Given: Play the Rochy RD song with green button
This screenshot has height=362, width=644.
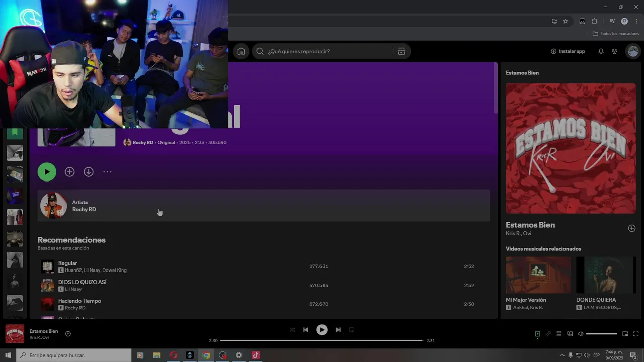Looking at the screenshot, I should tap(47, 172).
